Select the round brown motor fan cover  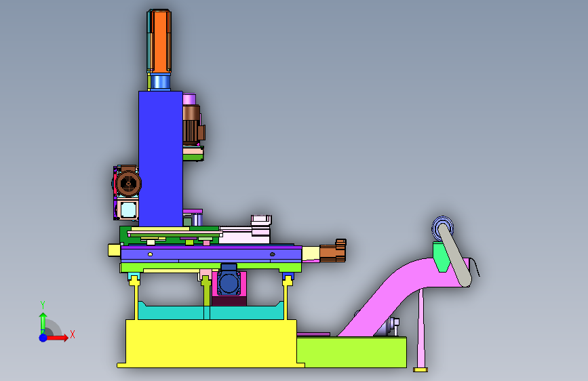[x=128, y=183]
